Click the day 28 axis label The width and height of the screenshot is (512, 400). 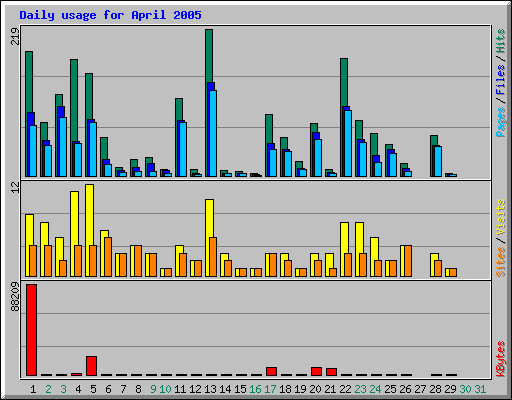point(435,389)
